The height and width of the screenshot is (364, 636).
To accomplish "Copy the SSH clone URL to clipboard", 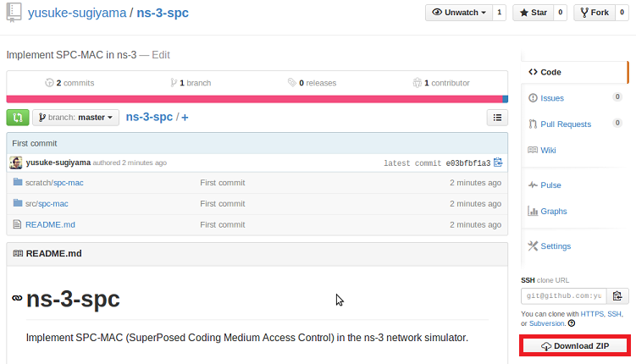I will pyautogui.click(x=617, y=295).
